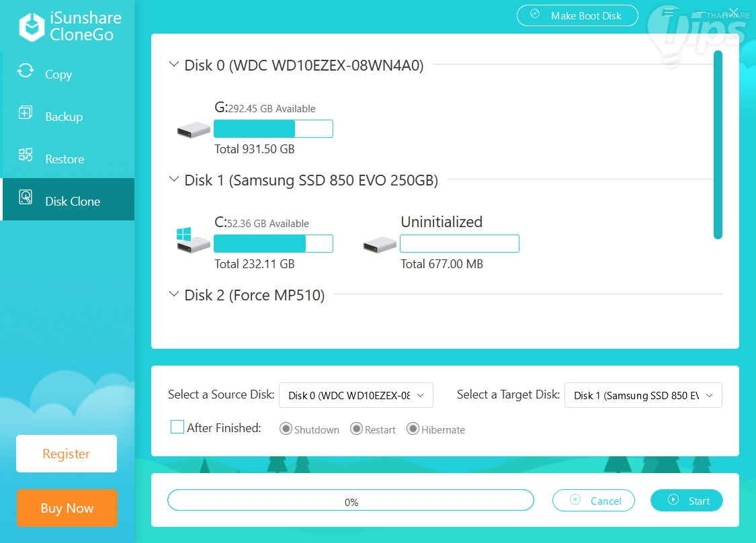The image size is (756, 543).
Task: Click the Uninitialized partition drive icon
Action: 380,245
